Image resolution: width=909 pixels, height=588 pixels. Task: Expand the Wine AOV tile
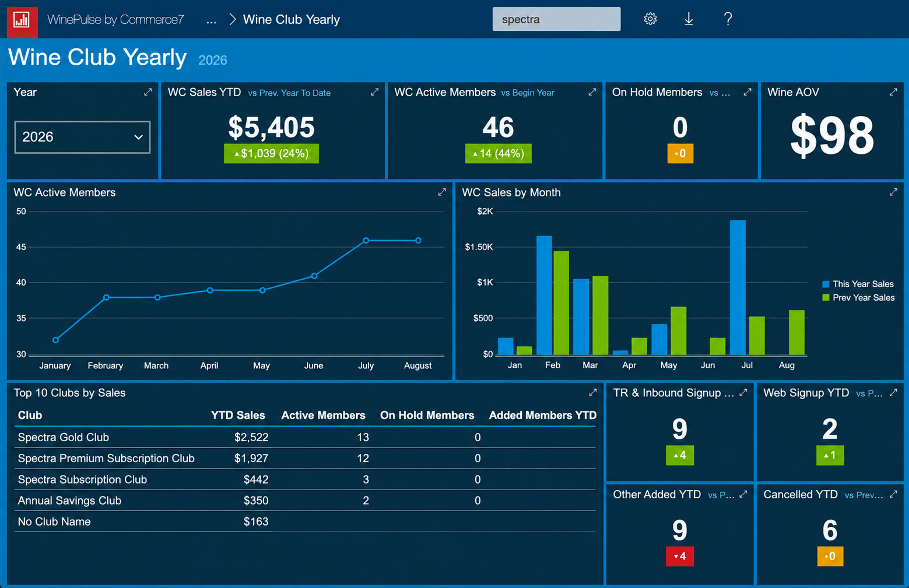[893, 92]
